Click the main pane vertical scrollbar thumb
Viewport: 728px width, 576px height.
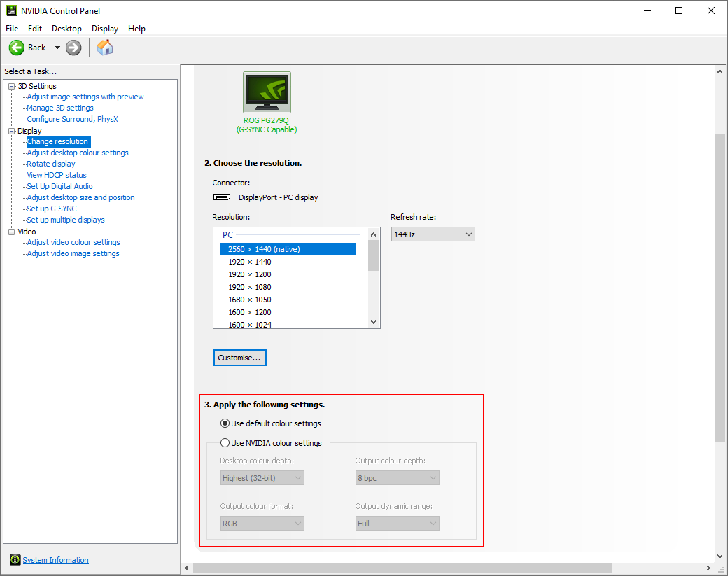coord(720,288)
